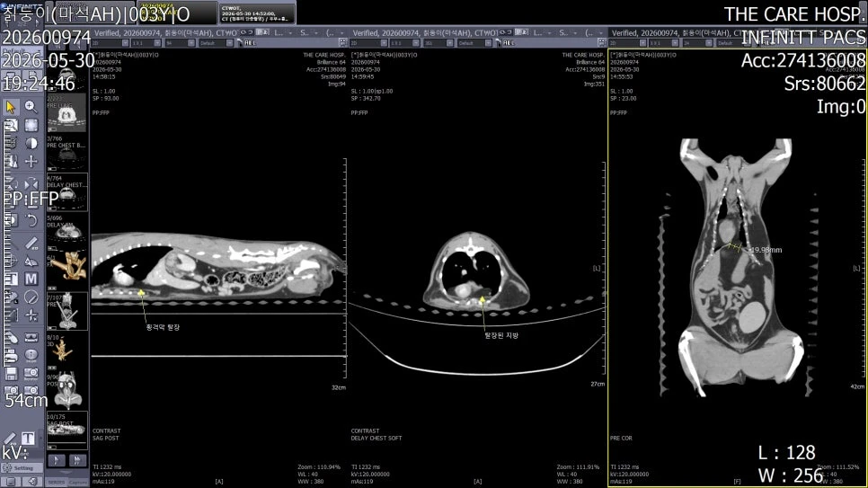Open 8/10 3D series thumbnail
868x488 pixels.
[66, 351]
